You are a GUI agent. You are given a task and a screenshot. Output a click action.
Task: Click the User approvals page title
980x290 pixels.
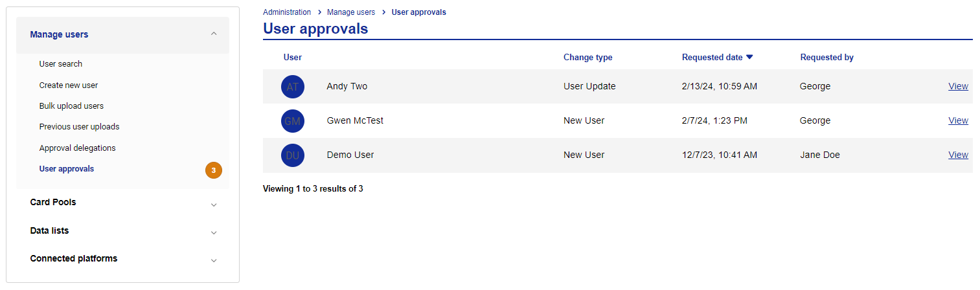tap(315, 28)
